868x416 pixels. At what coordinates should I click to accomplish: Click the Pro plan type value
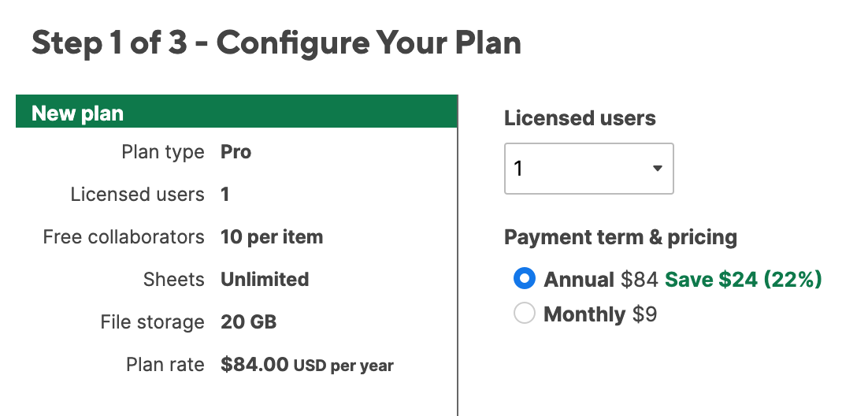coord(236,152)
